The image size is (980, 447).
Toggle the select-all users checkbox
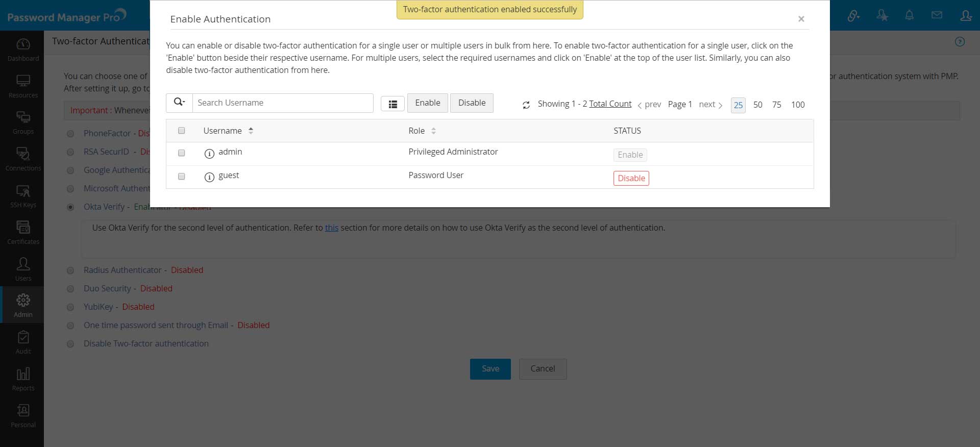point(181,130)
